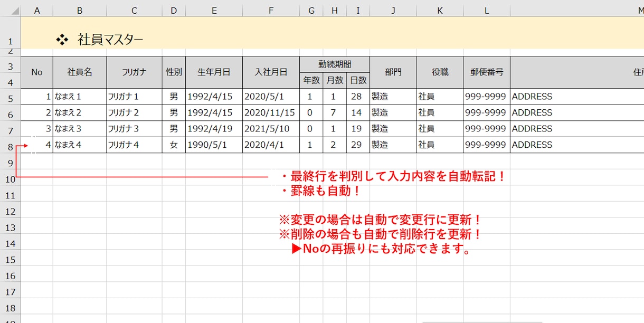Select the 日数 cell with 29
644x323 pixels.
tap(358, 145)
